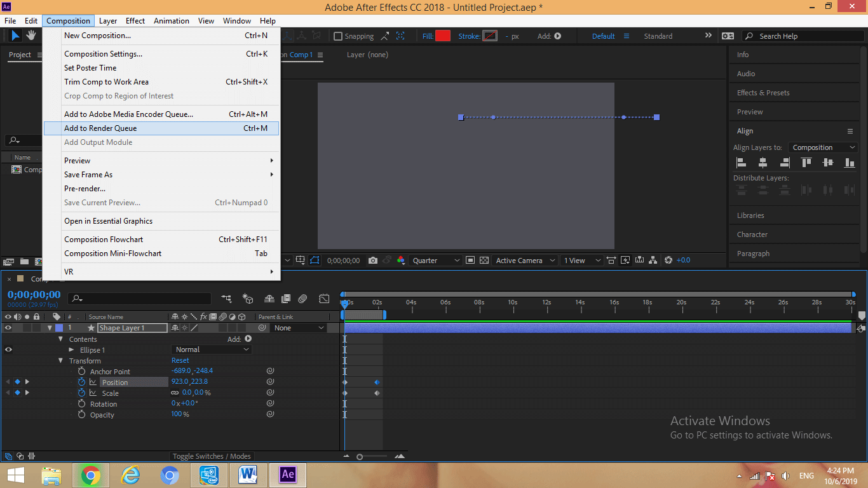Click the Transform Reset link

180,361
